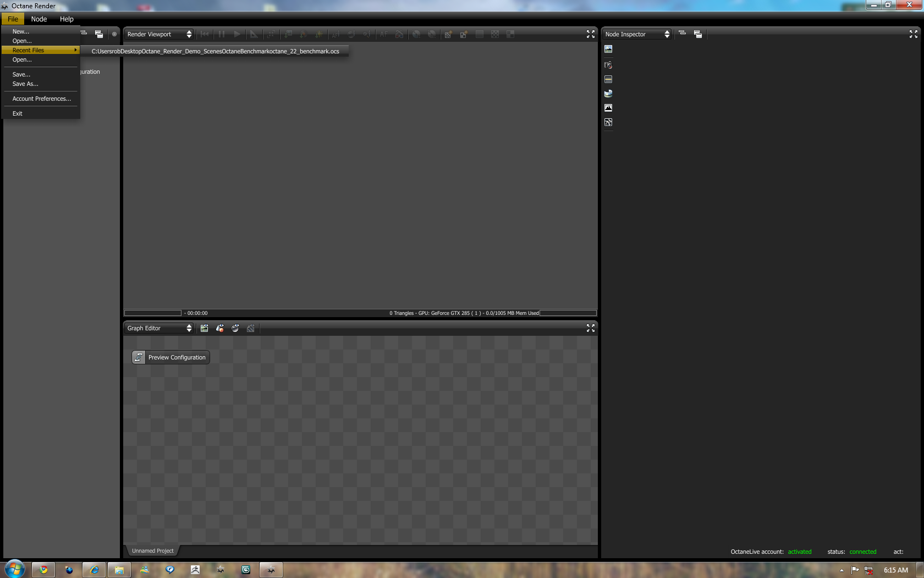Switch to the Unnamed Project tab

152,550
